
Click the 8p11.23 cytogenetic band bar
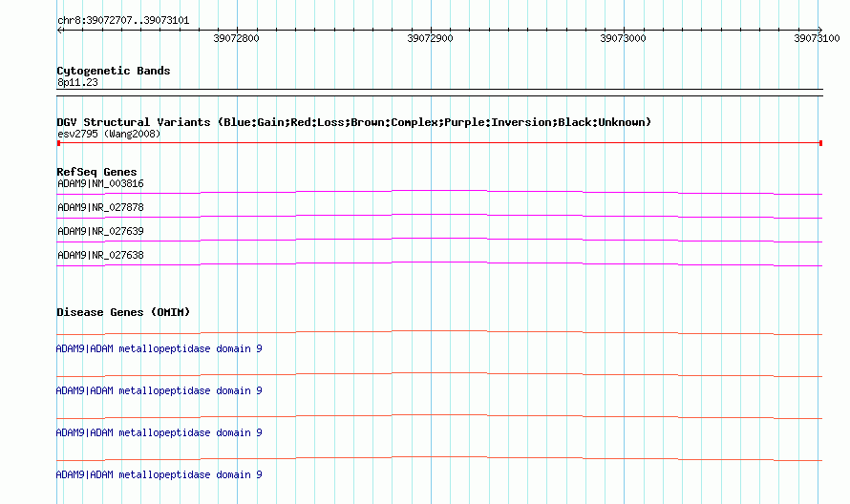click(439, 93)
